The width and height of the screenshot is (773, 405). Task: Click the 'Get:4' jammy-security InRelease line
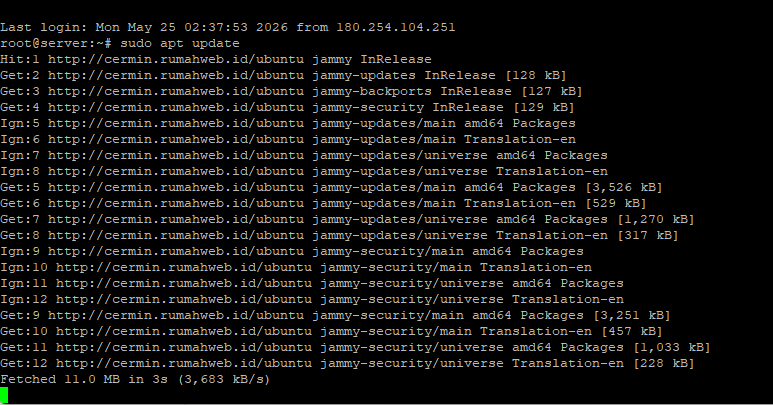[x=287, y=108]
